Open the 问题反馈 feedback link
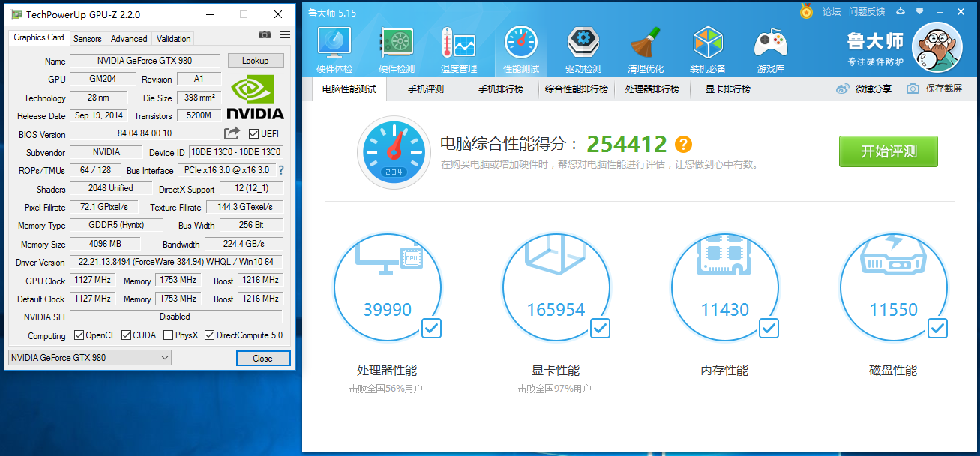Viewport: 980px width, 456px height. coord(867,12)
